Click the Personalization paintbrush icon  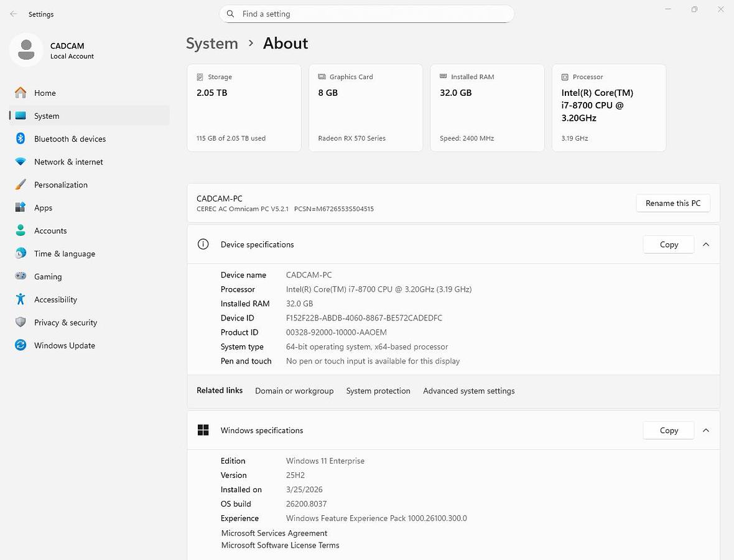coord(21,185)
